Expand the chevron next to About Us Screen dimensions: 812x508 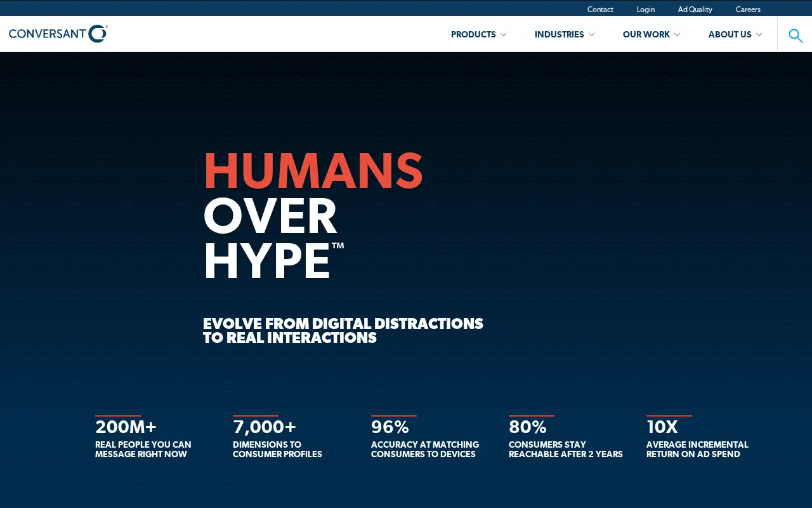tap(759, 34)
